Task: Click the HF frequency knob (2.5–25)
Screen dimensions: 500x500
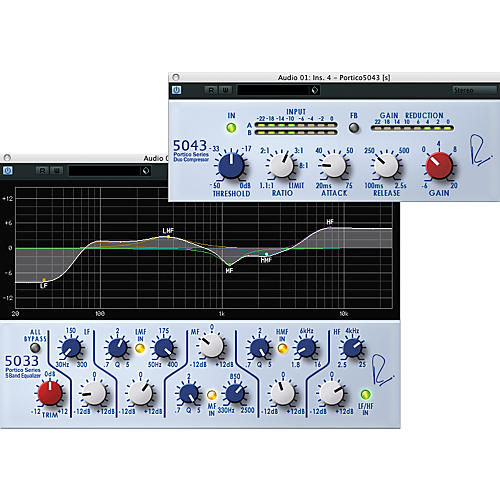Action: pos(352,348)
